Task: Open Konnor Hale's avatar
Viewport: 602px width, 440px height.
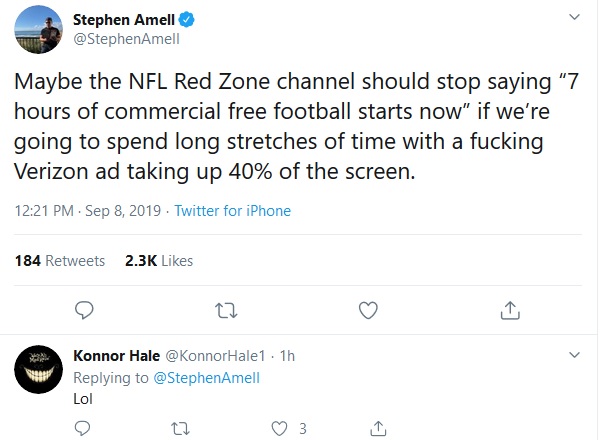Action: coord(40,375)
